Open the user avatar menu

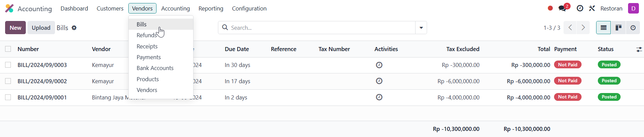click(633, 8)
